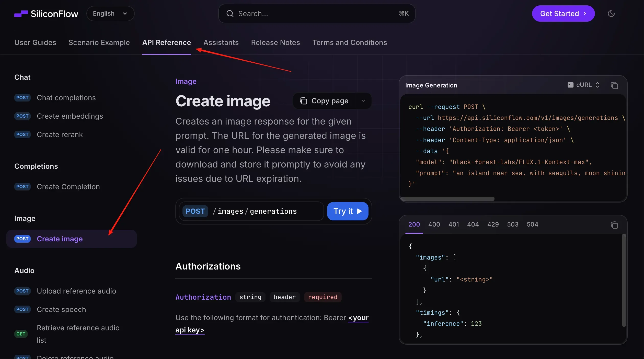Open Create rerank in sidebar

click(x=72, y=134)
